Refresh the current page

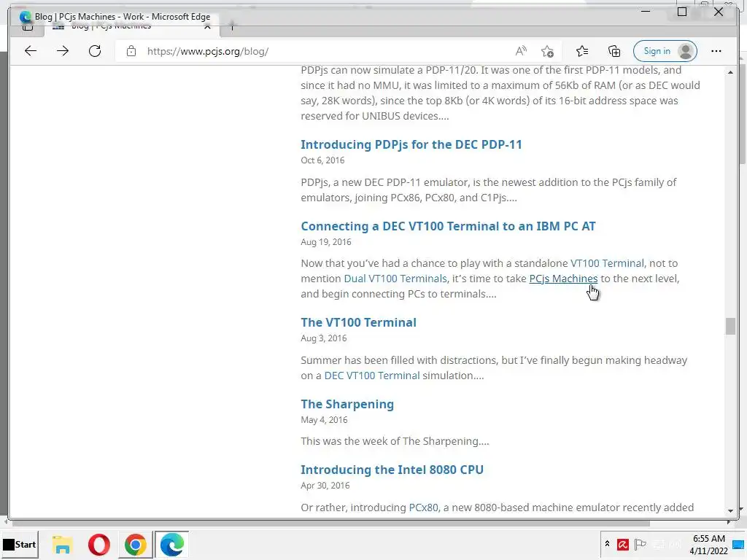pyautogui.click(x=95, y=51)
